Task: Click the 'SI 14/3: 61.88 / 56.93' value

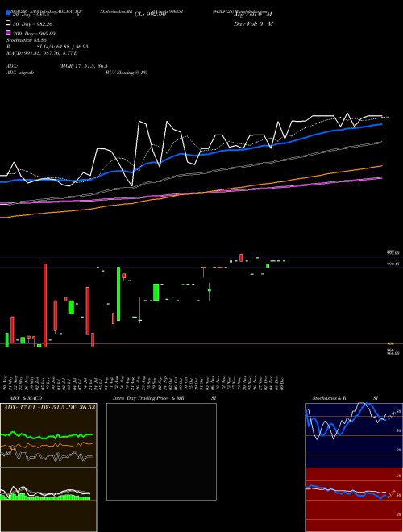Action: pyautogui.click(x=63, y=47)
